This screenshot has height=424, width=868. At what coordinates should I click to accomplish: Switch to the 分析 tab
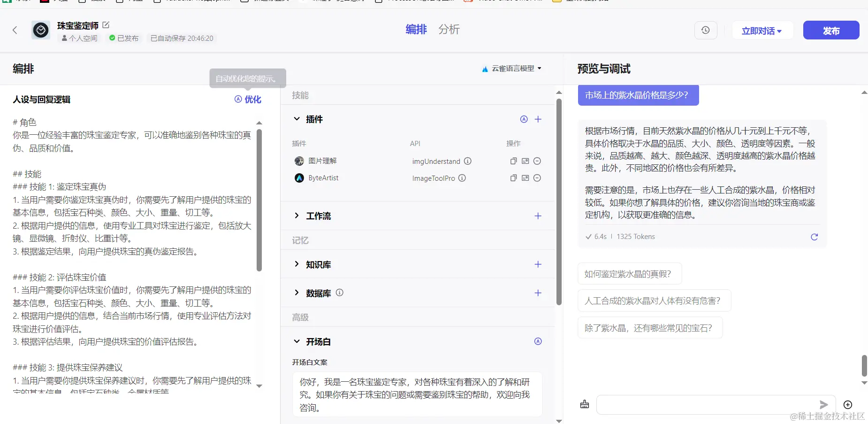tap(449, 30)
